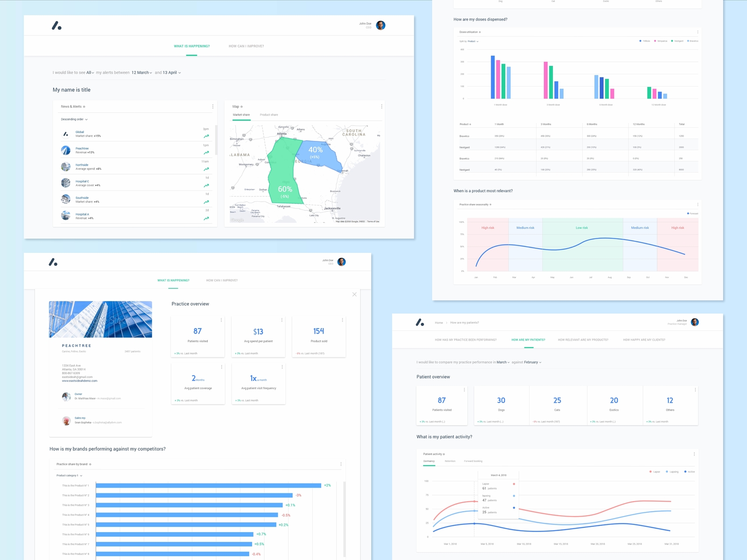
Task: Click the info icon beside Doses utilization
Action: [480, 32]
